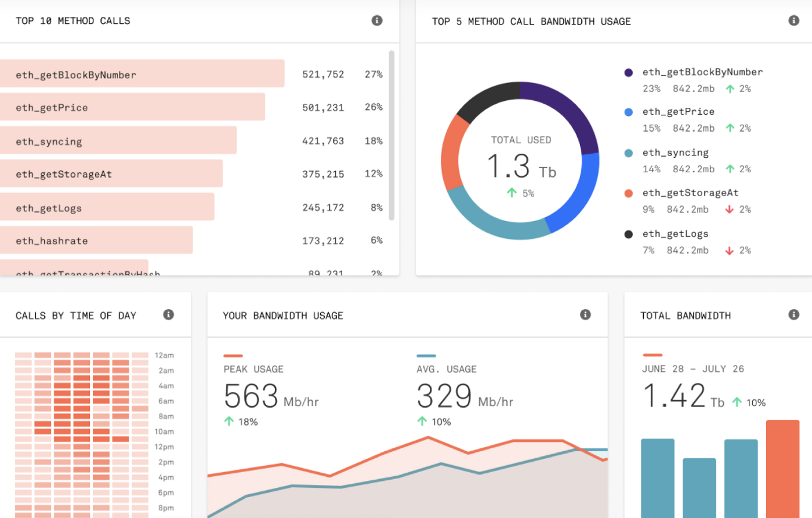Click red down arrow beside eth_getStorageAt legend
This screenshot has height=518, width=812.
point(729,209)
